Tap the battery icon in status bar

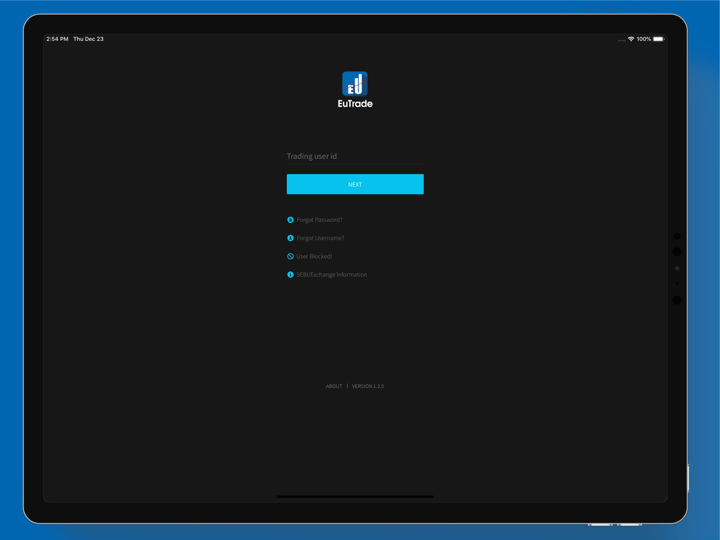[x=658, y=39]
